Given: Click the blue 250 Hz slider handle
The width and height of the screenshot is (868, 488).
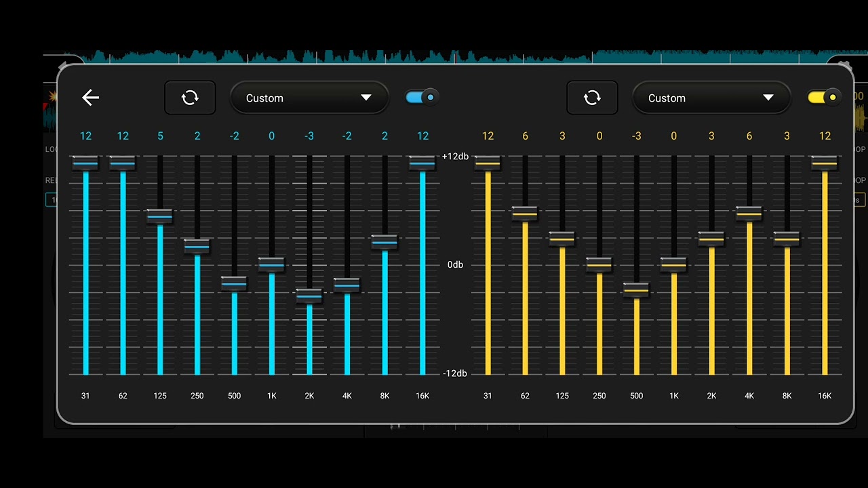Looking at the screenshot, I should 197,246.
